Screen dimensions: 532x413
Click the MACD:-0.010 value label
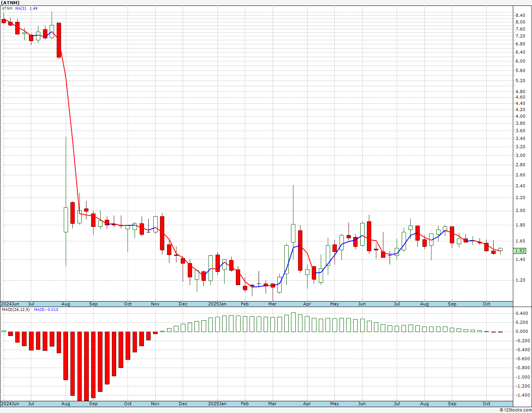click(46, 309)
